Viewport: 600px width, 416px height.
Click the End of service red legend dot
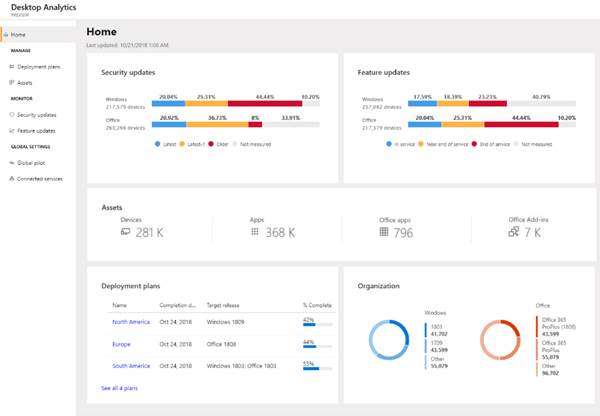coord(474,144)
